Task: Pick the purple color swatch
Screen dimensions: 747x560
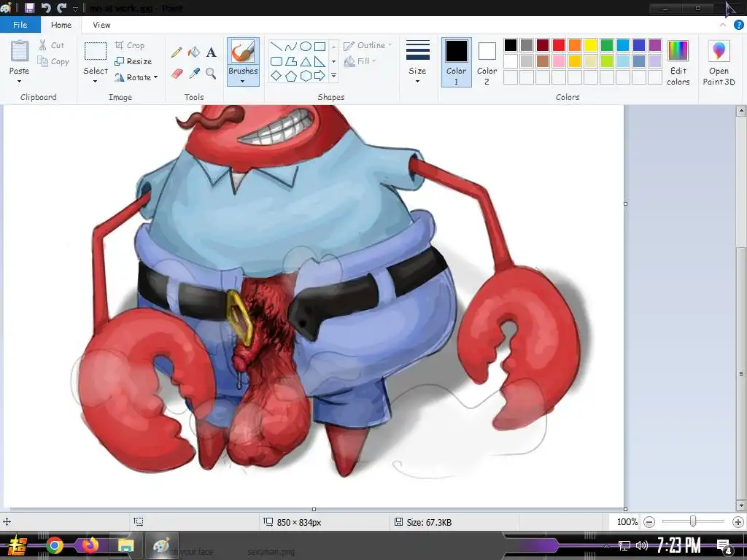Action: (x=655, y=45)
